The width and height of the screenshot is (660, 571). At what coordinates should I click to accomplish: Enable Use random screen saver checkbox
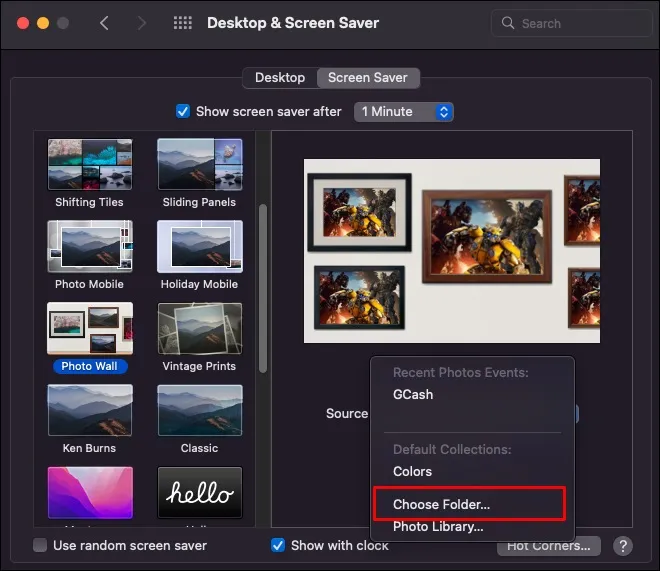pyautogui.click(x=40, y=545)
